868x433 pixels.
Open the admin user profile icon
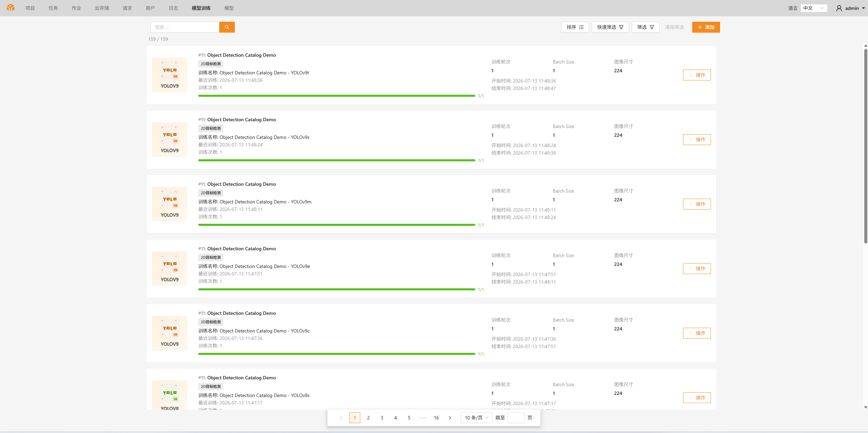839,8
